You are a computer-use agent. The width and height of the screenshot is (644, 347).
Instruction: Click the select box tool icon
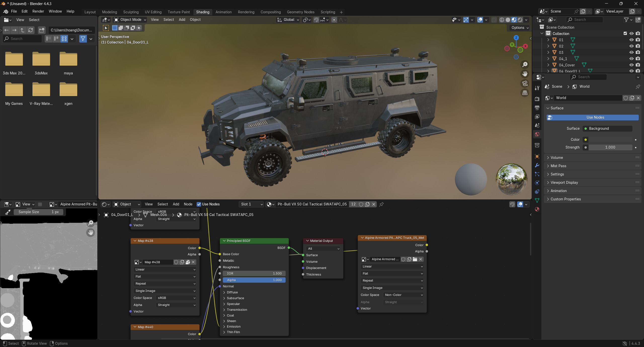click(106, 28)
